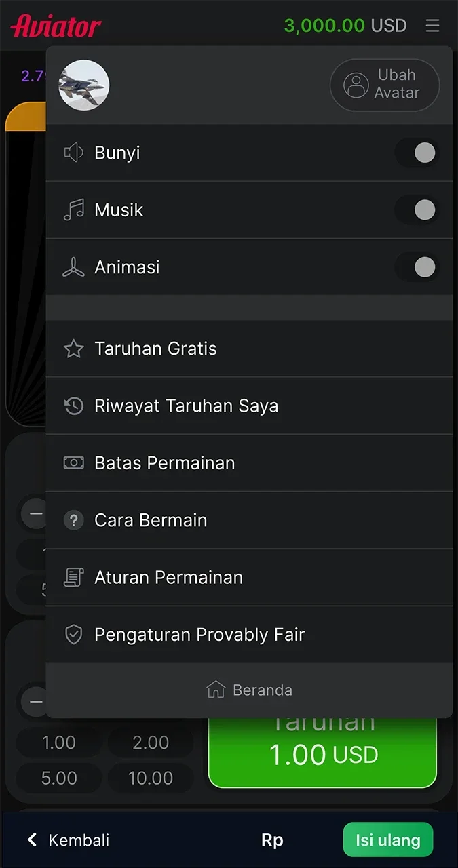Click the shield icon beside Pengaturan Provably Fair

tap(73, 634)
